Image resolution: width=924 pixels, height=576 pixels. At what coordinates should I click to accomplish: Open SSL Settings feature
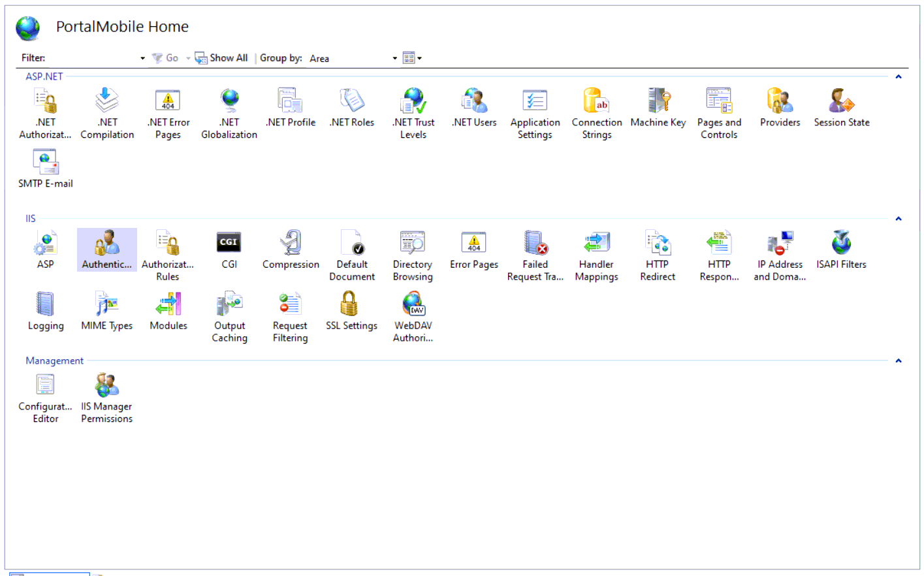[351, 312]
